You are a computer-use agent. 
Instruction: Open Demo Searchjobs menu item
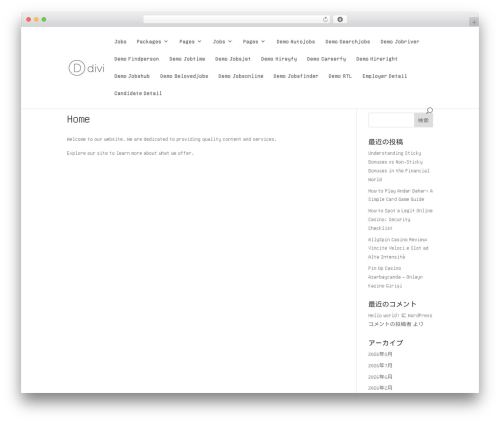(348, 42)
